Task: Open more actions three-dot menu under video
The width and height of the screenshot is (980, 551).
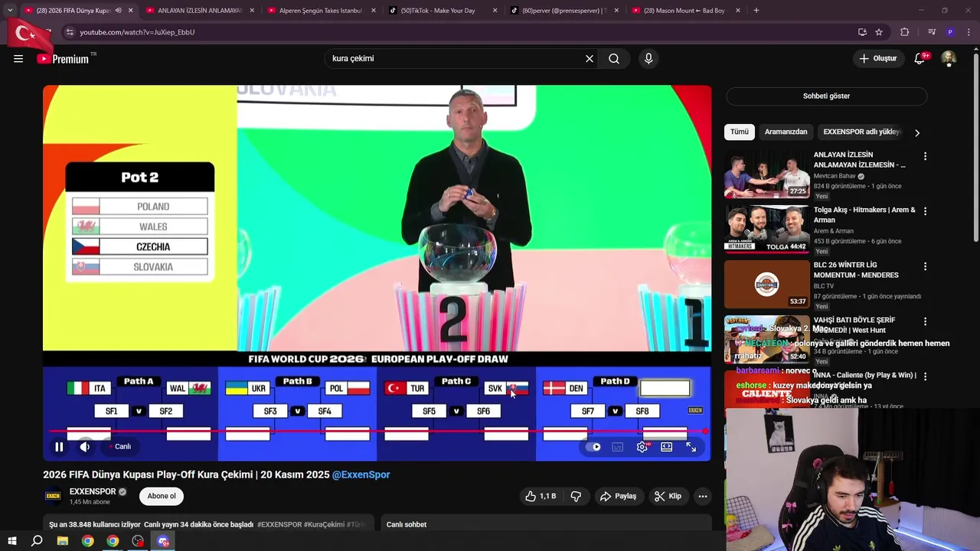Action: 702,496
